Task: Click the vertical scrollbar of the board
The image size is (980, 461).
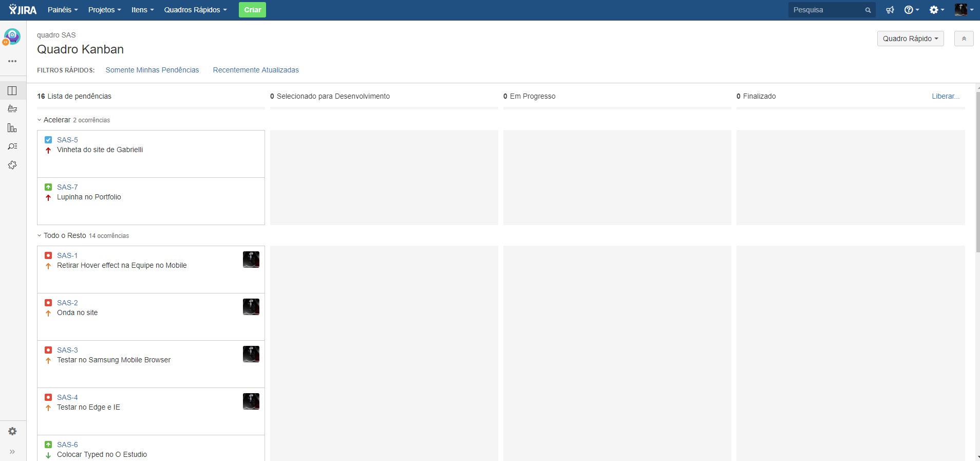Action: coord(977,172)
